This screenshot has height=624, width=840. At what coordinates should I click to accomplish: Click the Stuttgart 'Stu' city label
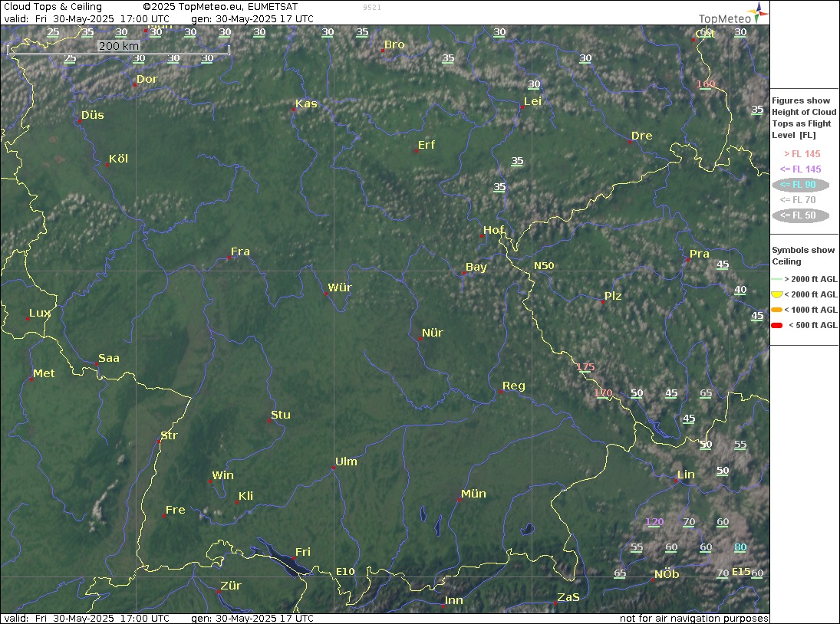(x=281, y=415)
